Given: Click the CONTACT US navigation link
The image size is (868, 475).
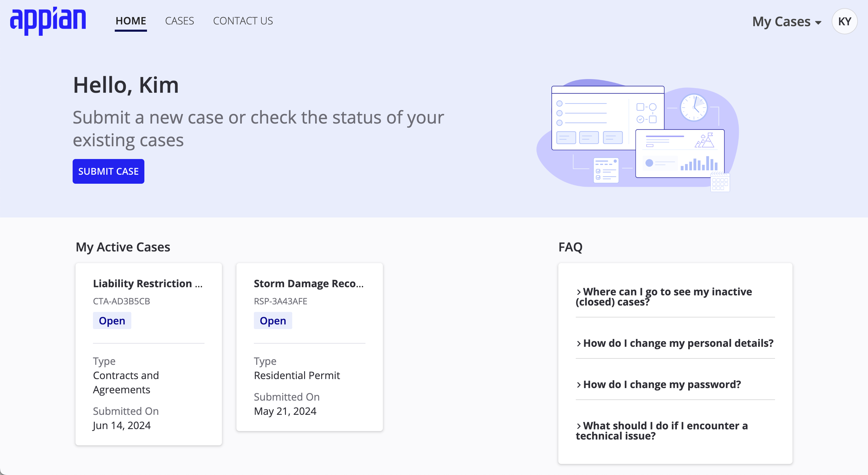Looking at the screenshot, I should point(243,20).
